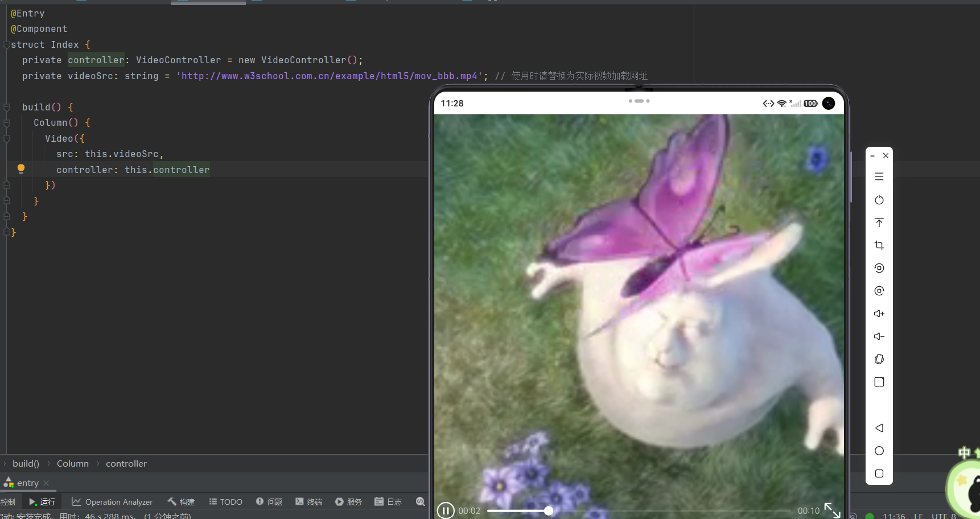Open the Operation Analyzer tool window
The width and height of the screenshot is (980, 519).
pyautogui.click(x=112, y=502)
